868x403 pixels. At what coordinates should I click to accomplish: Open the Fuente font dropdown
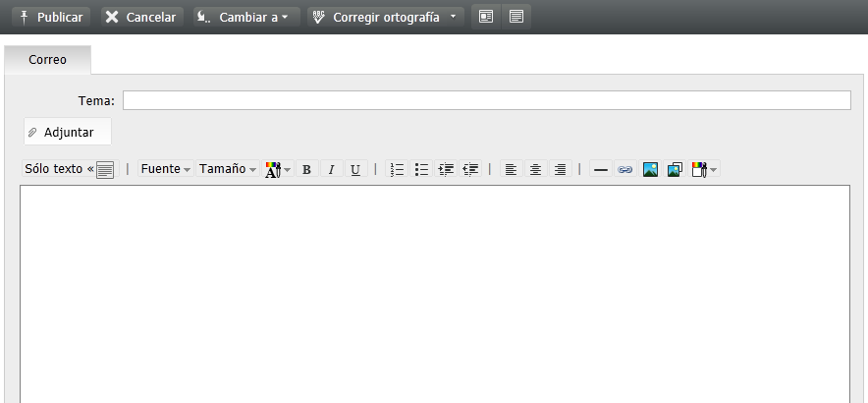[x=165, y=169]
